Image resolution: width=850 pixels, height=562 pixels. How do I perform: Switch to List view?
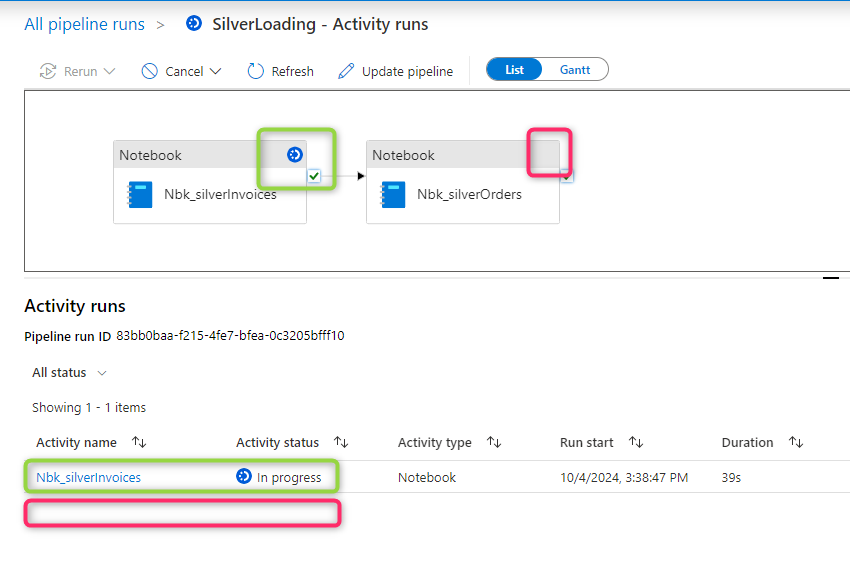(514, 69)
